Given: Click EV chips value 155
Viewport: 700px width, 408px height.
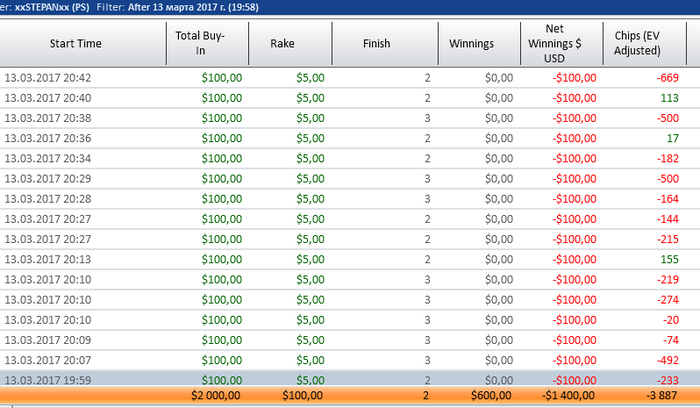Looking at the screenshot, I should 669,259.
